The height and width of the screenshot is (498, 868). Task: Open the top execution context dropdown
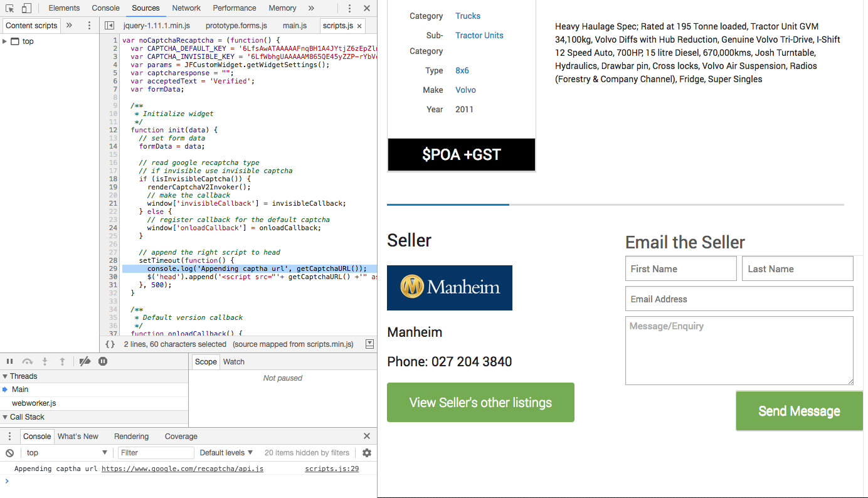click(67, 453)
